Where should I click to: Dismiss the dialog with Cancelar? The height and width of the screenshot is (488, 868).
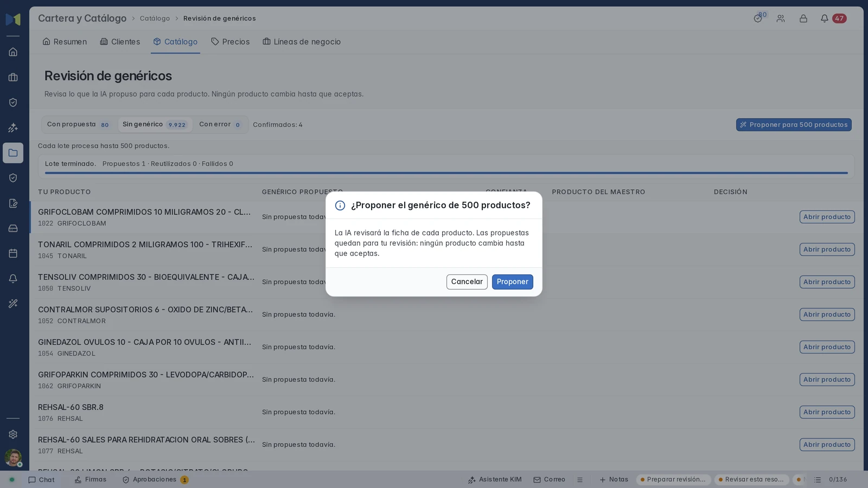[x=467, y=282]
